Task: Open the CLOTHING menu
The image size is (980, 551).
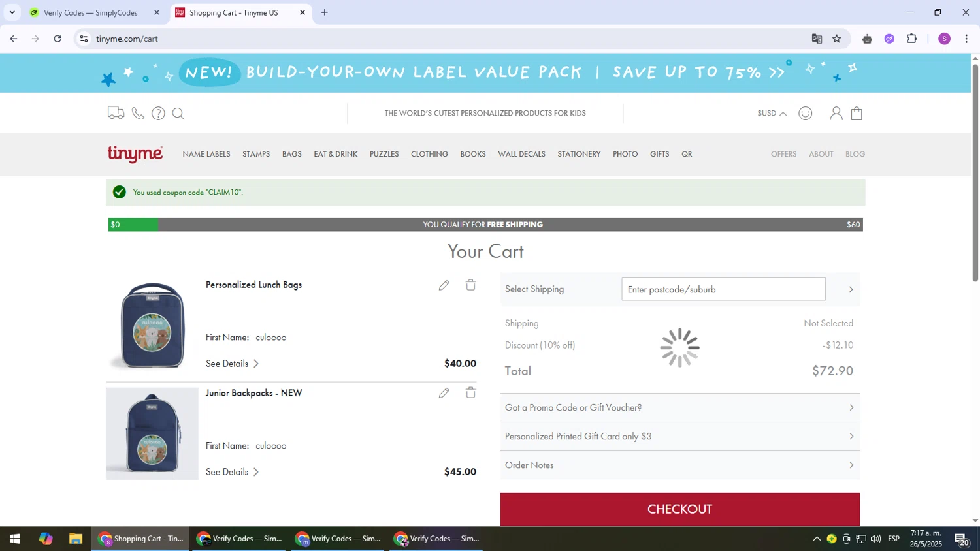Action: [429, 154]
